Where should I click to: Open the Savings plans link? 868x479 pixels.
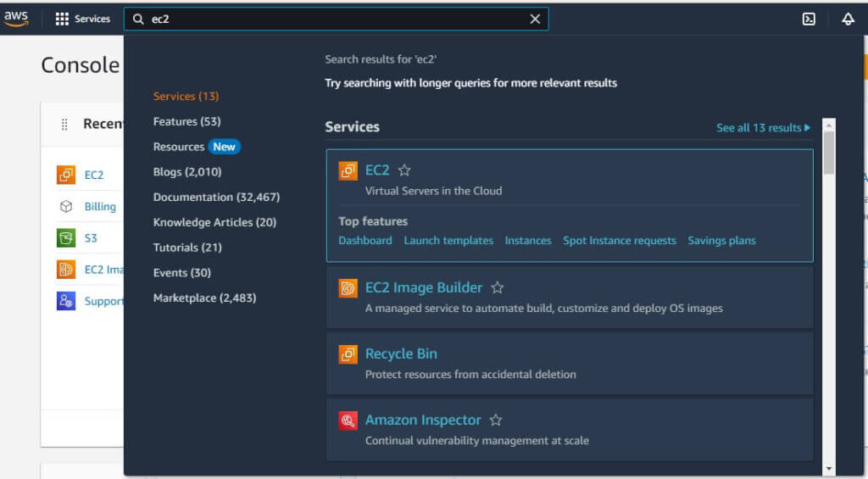[x=722, y=240]
